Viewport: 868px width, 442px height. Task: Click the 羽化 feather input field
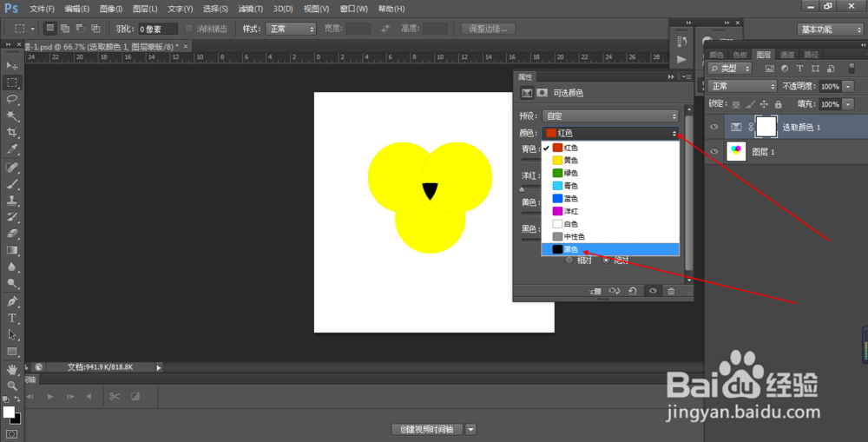[158, 29]
